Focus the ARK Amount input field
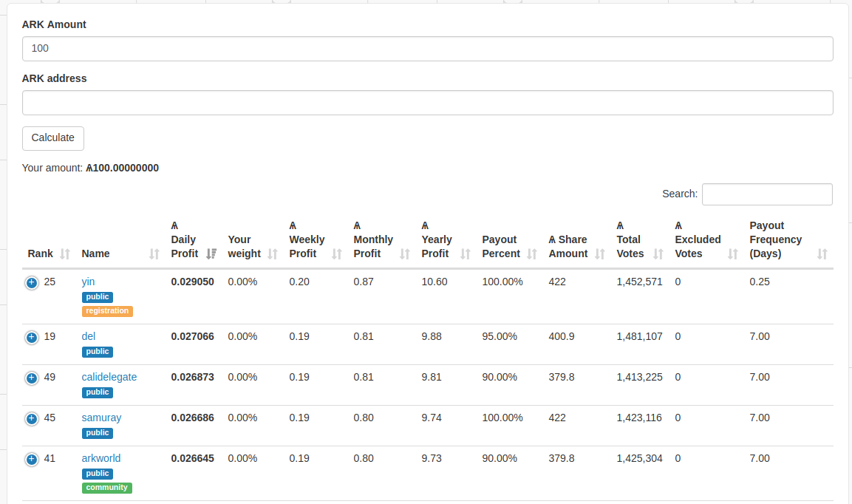Image resolution: width=852 pixels, height=504 pixels. (x=427, y=49)
